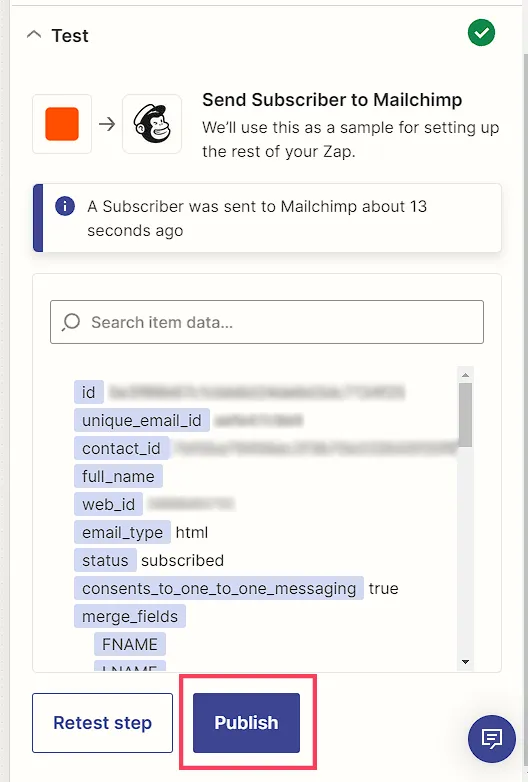This screenshot has height=782, width=528.
Task: Click the Mailchimp monkey icon
Action: (152, 124)
